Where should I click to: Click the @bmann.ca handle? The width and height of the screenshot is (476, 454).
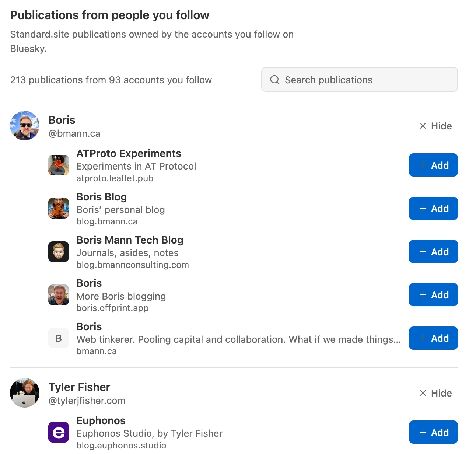coord(74,133)
